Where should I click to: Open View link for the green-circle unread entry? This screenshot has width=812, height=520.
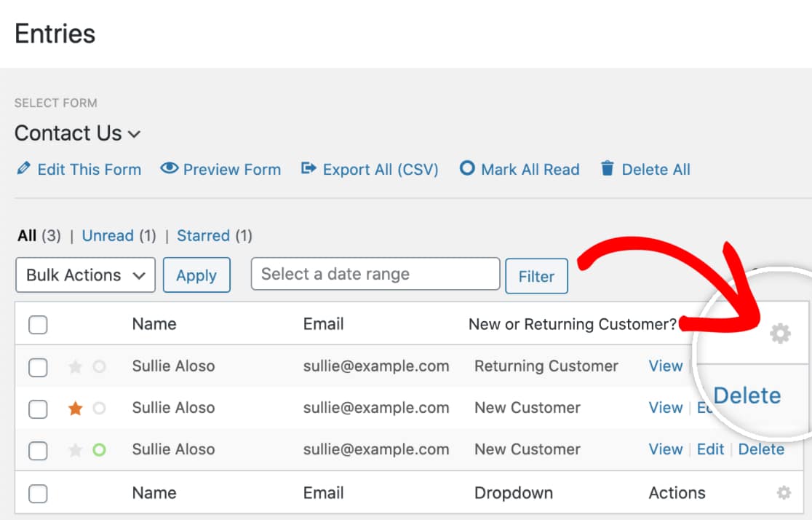tap(666, 449)
